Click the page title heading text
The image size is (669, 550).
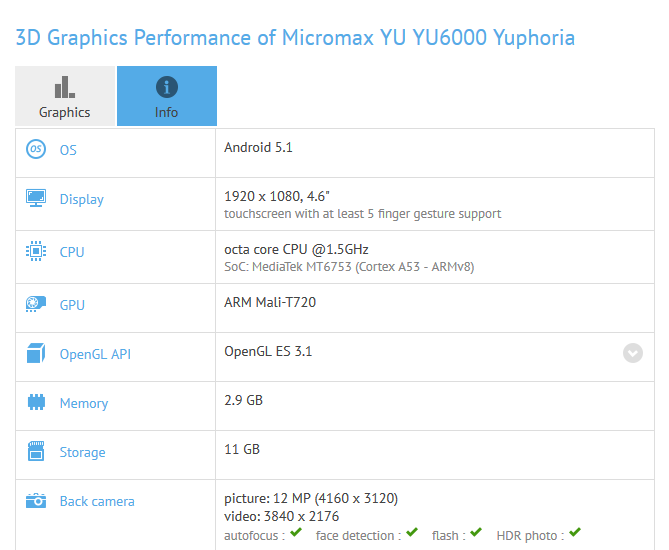coord(294,38)
